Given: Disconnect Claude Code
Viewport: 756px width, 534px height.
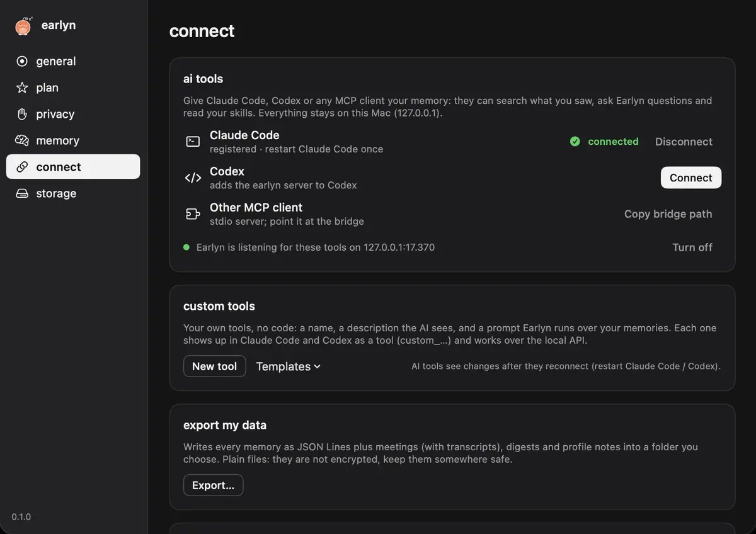Looking at the screenshot, I should [x=684, y=142].
